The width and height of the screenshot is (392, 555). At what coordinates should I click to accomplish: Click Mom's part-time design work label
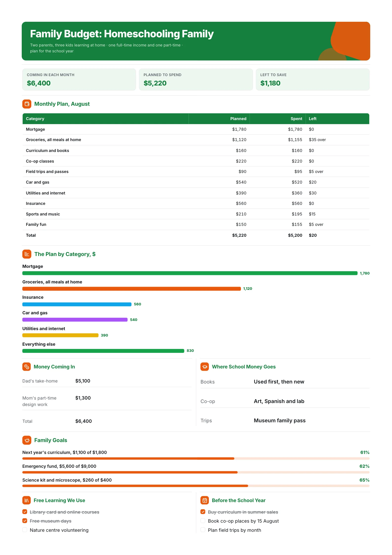point(39,401)
